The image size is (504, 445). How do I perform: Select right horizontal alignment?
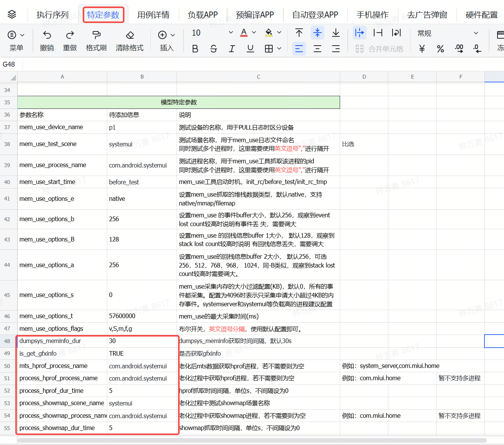[x=336, y=49]
